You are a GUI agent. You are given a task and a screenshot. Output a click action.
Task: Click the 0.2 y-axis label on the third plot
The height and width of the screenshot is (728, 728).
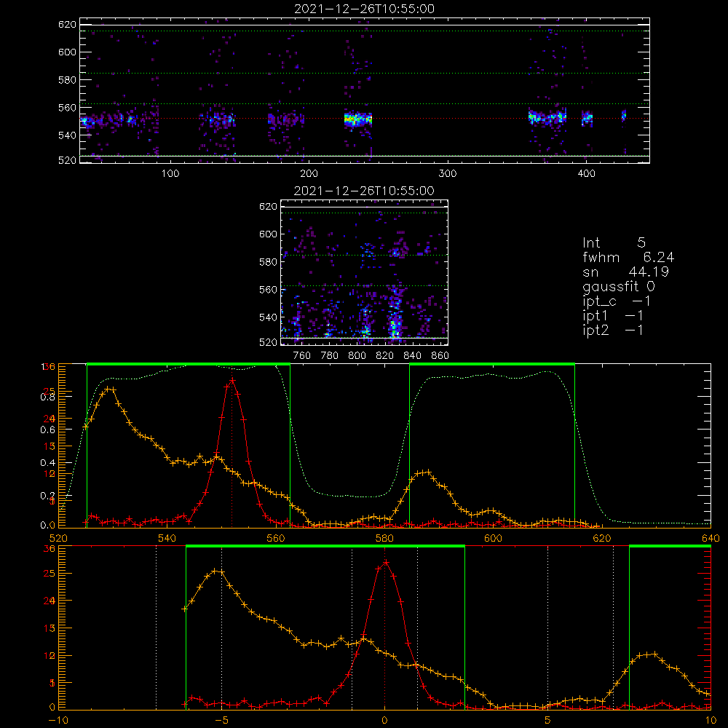(47, 496)
